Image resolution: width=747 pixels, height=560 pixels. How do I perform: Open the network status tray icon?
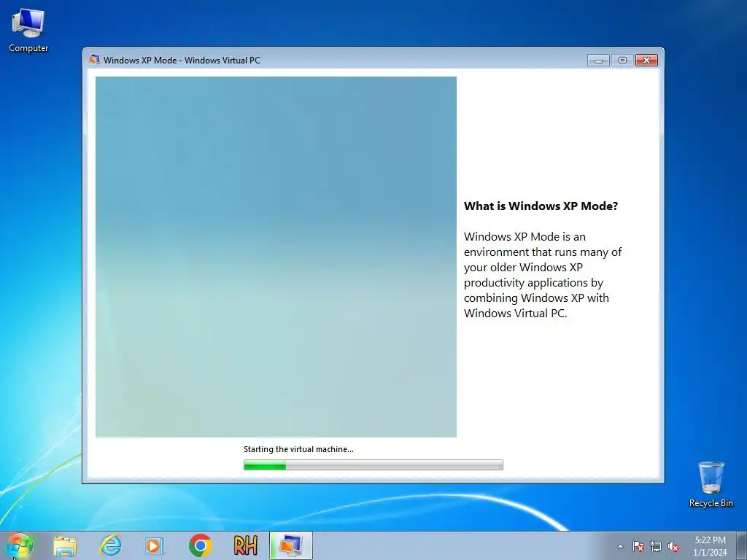pos(656,546)
